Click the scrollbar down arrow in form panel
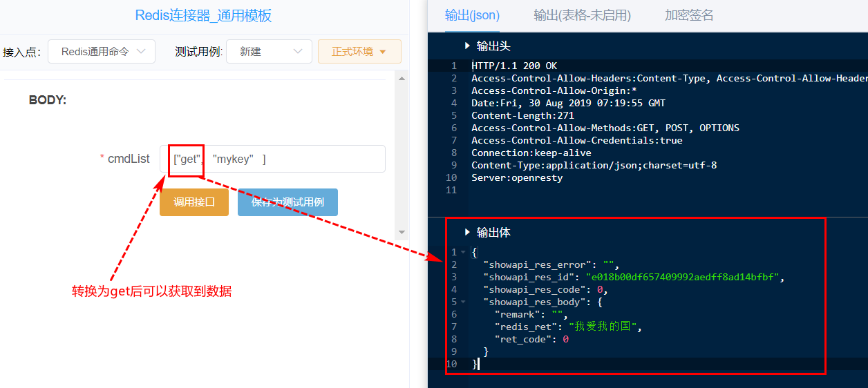The width and height of the screenshot is (868, 388). pyautogui.click(x=402, y=233)
